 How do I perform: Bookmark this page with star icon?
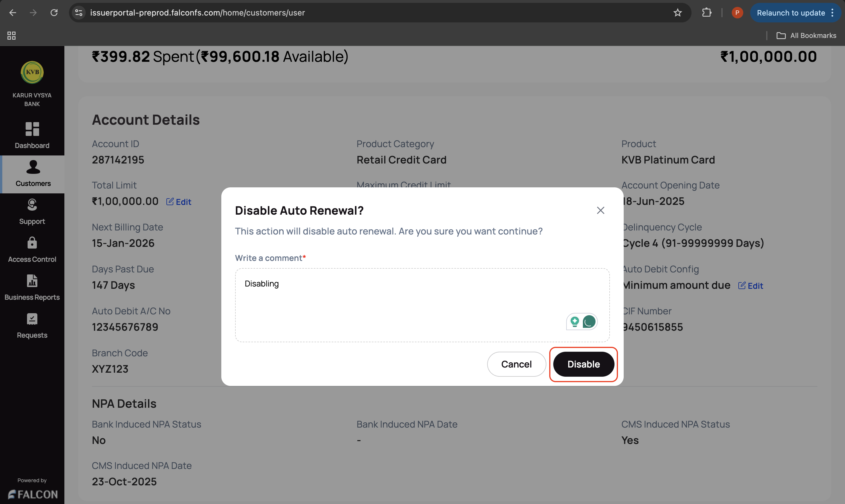pyautogui.click(x=677, y=13)
